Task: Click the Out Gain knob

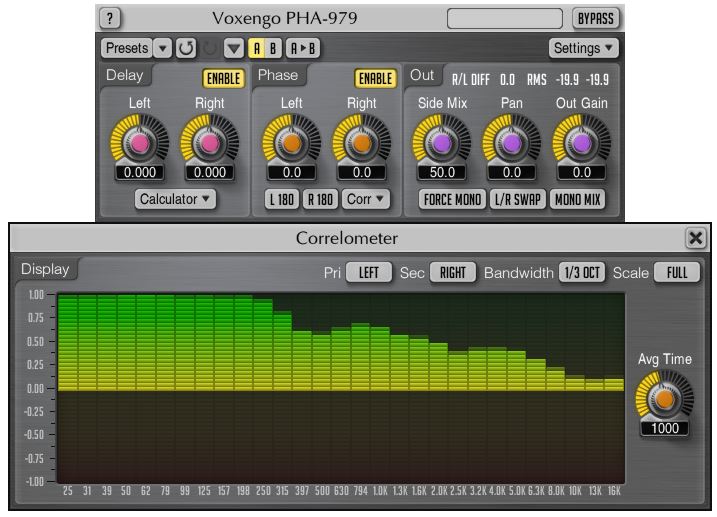Action: point(582,144)
